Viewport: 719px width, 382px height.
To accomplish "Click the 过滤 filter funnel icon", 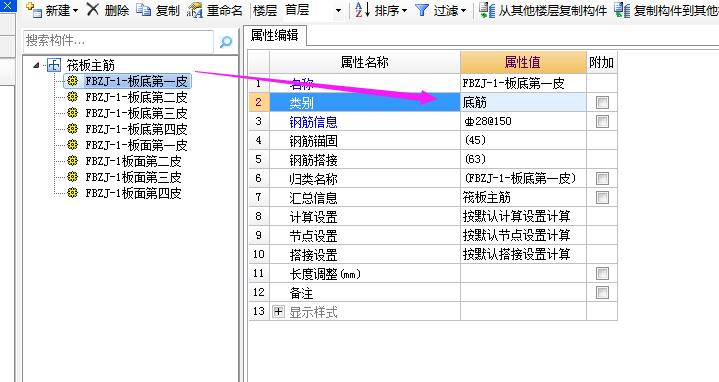I will click(421, 10).
